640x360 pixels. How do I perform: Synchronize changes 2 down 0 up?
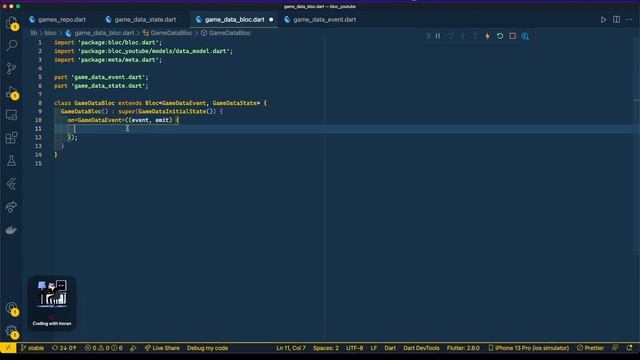coord(64,348)
